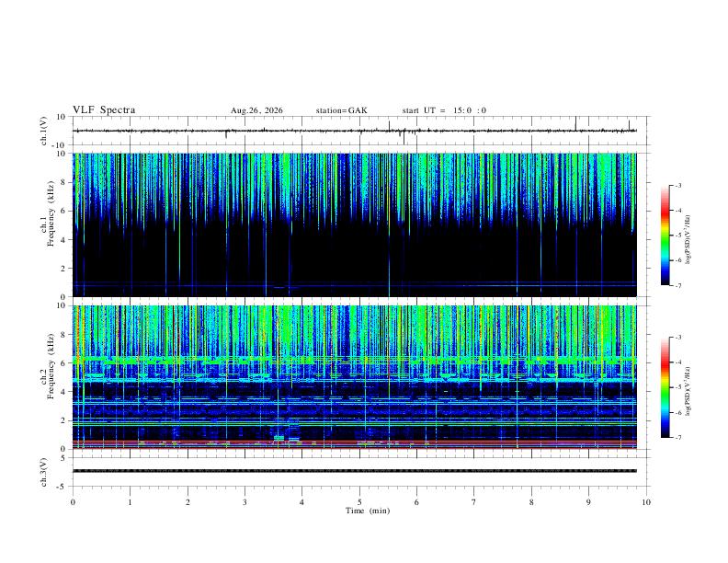728x563 pixels.
Task: Click the green 6 kHz band in ch.2 spectrogram
Action: [355, 360]
